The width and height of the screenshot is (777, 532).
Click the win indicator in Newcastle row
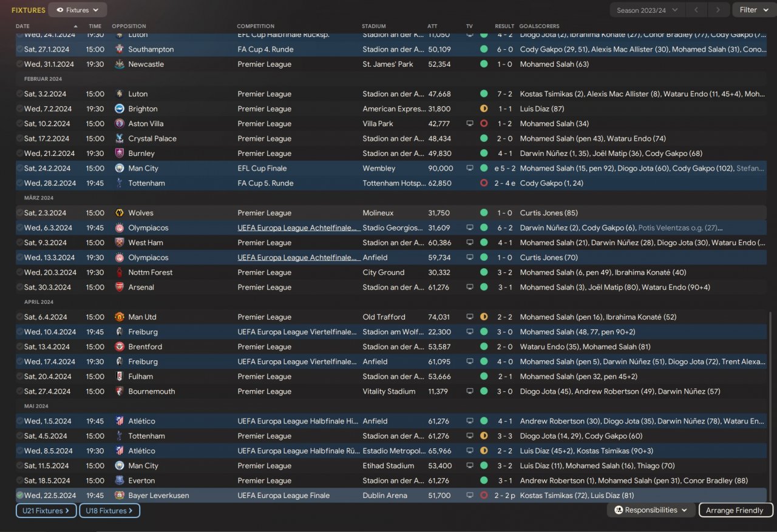pyautogui.click(x=484, y=64)
